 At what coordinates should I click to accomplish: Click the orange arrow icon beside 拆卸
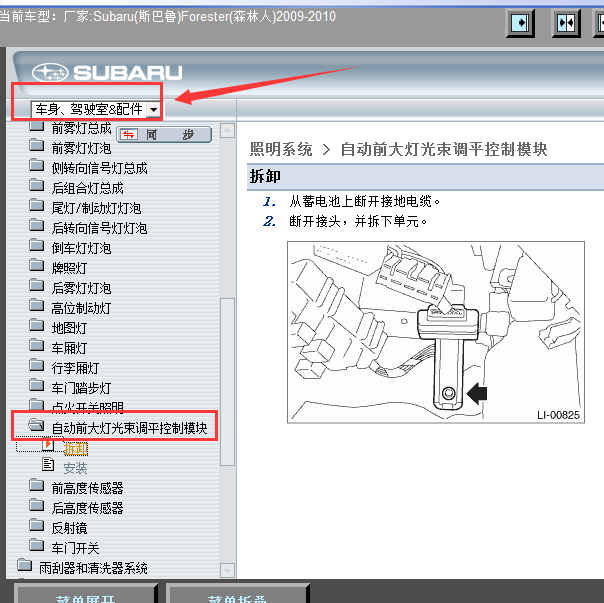click(48, 445)
